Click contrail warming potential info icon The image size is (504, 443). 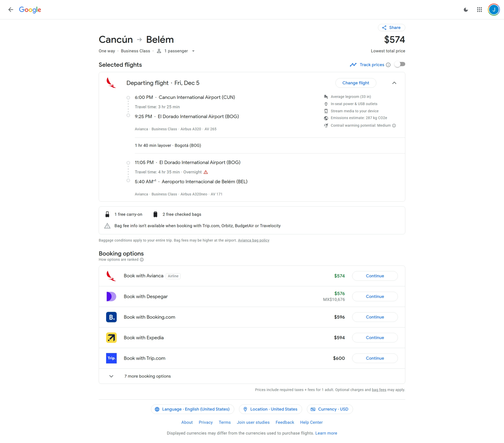coord(394,126)
